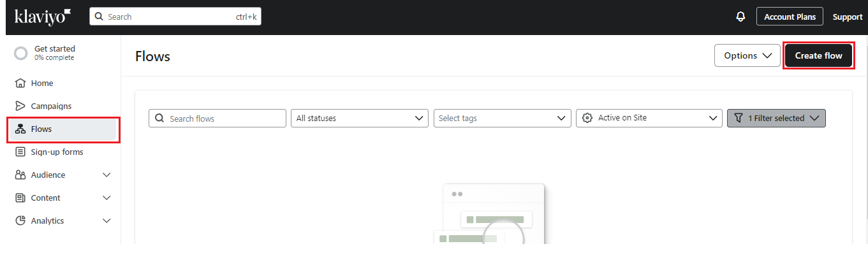Screen dimensions: 868x260
Task: Click the Content icon in sidebar
Action: point(20,198)
